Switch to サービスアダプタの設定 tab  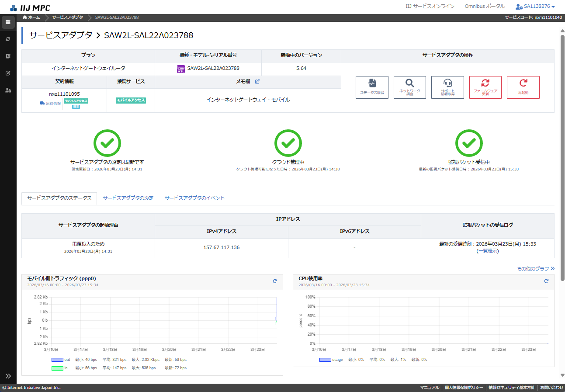[x=128, y=198]
